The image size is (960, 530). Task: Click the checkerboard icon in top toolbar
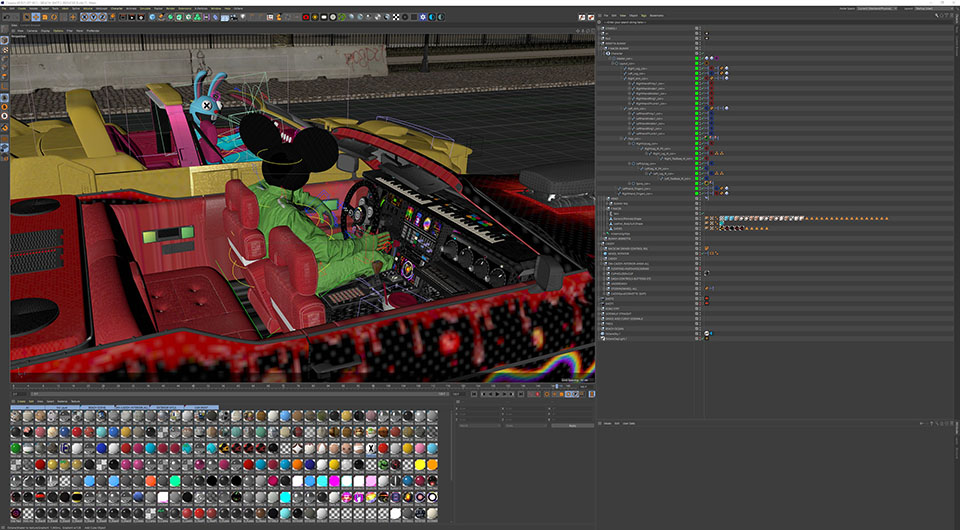(x=396, y=17)
